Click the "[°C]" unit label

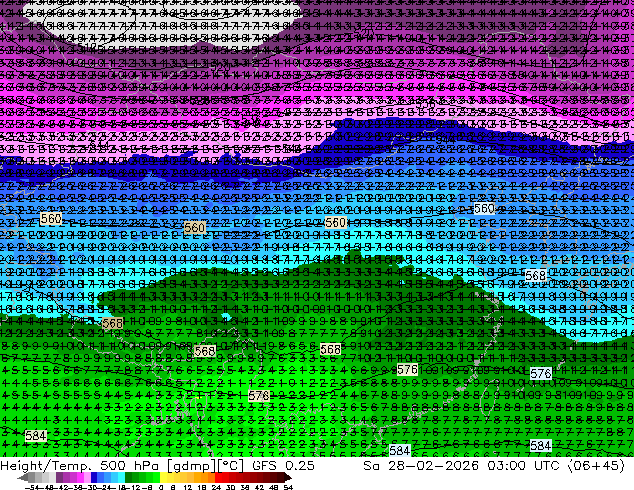[x=230, y=465]
